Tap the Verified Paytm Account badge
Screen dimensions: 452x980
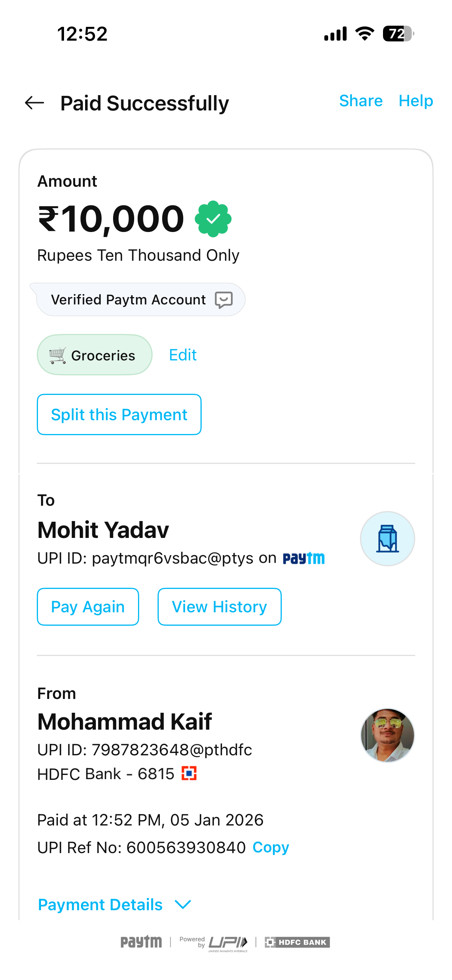(128, 300)
